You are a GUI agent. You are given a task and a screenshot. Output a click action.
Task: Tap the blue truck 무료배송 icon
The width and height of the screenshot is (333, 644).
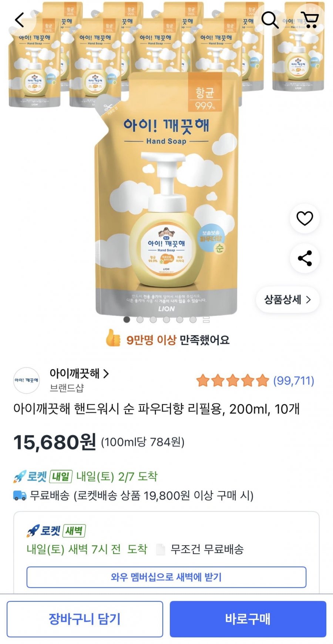pyautogui.click(x=20, y=496)
